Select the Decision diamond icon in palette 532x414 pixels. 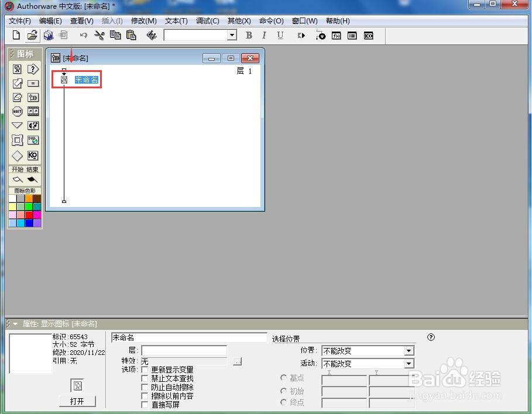(x=18, y=156)
